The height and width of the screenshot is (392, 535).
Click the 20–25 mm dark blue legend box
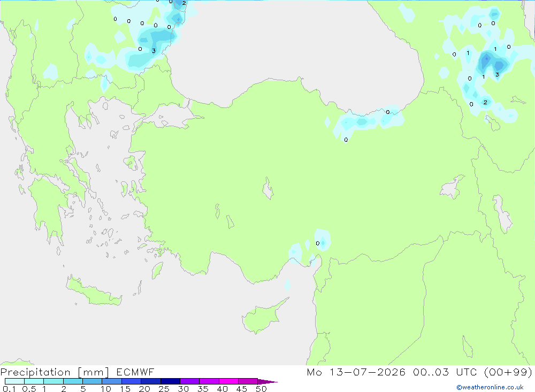pos(151,381)
